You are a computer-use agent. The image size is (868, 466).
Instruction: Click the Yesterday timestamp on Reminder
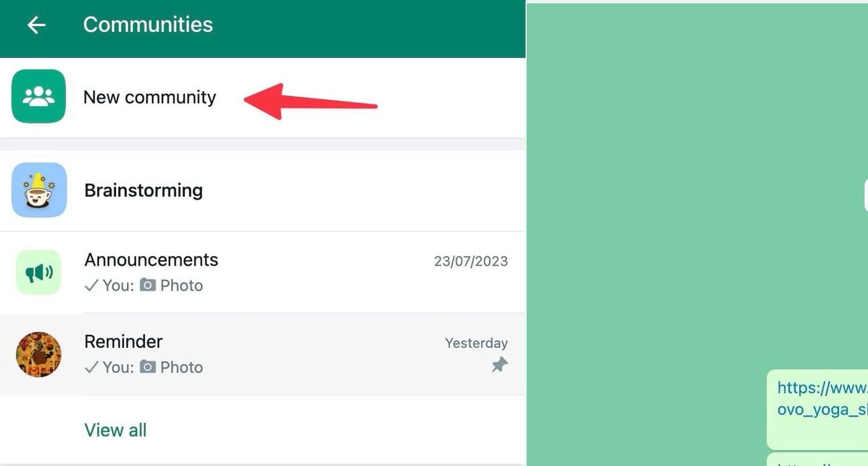[476, 342]
